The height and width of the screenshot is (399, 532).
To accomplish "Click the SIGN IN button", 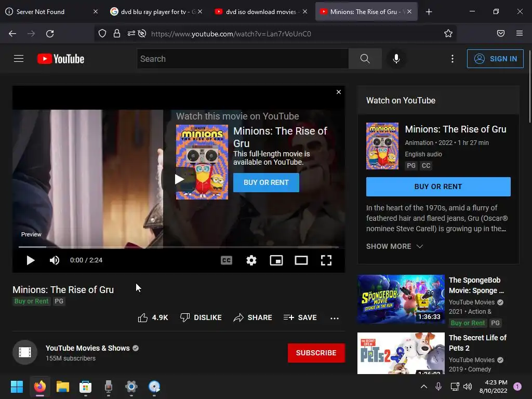I will tap(495, 59).
